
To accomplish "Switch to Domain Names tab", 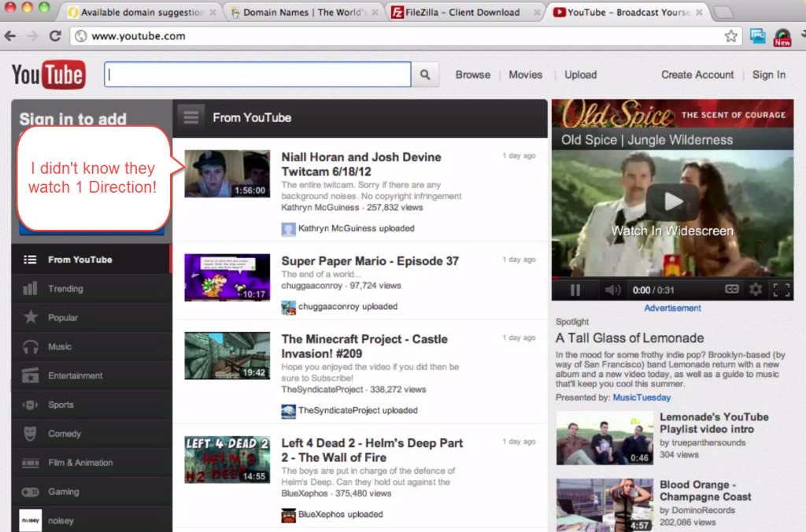I will click(305, 12).
